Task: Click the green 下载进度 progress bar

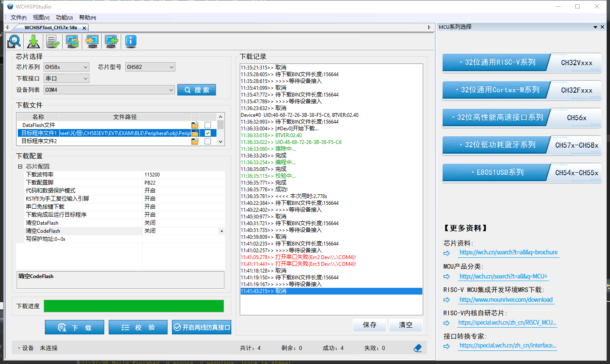Action: 134,306
